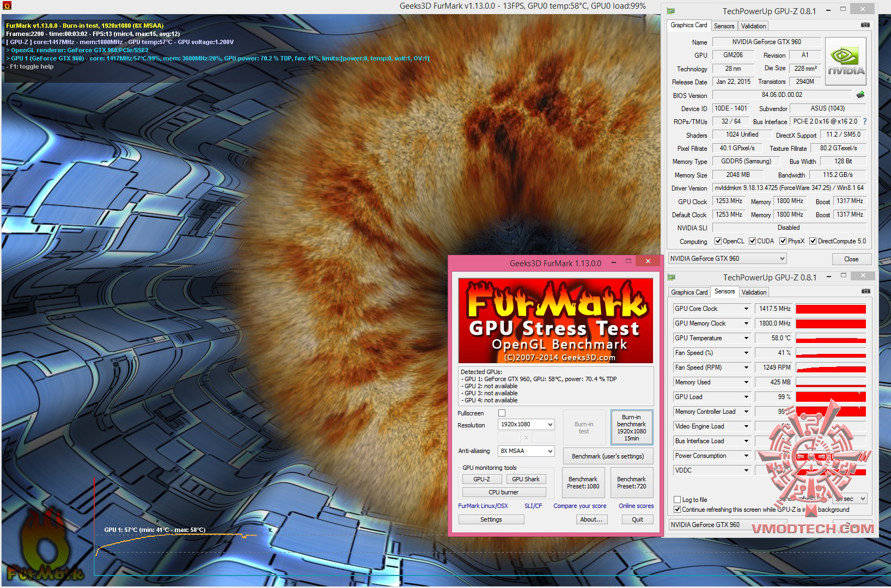This screenshot has height=588, width=891.
Task: Click the screenshot camera icon in top GPU-Z window
Action: pyautogui.click(x=865, y=25)
